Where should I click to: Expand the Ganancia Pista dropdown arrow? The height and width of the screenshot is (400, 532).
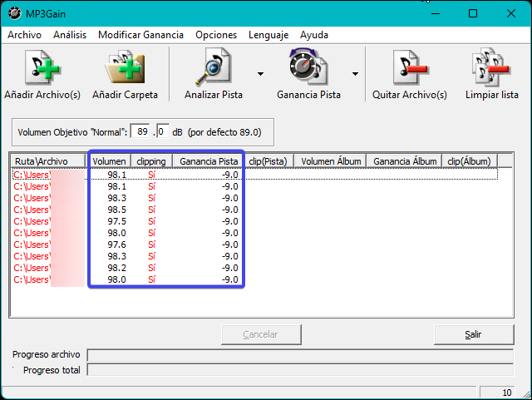point(355,74)
